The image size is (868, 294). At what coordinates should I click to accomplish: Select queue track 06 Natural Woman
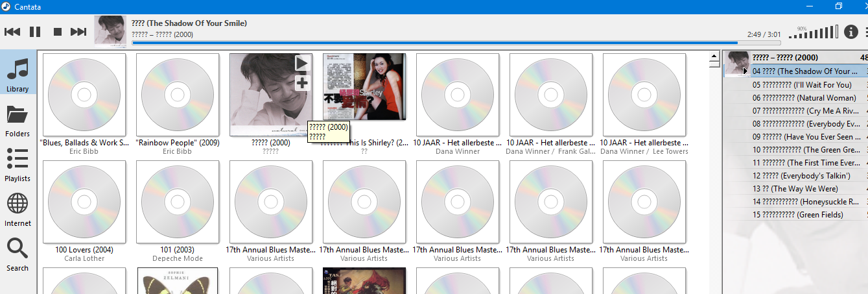[796, 97]
